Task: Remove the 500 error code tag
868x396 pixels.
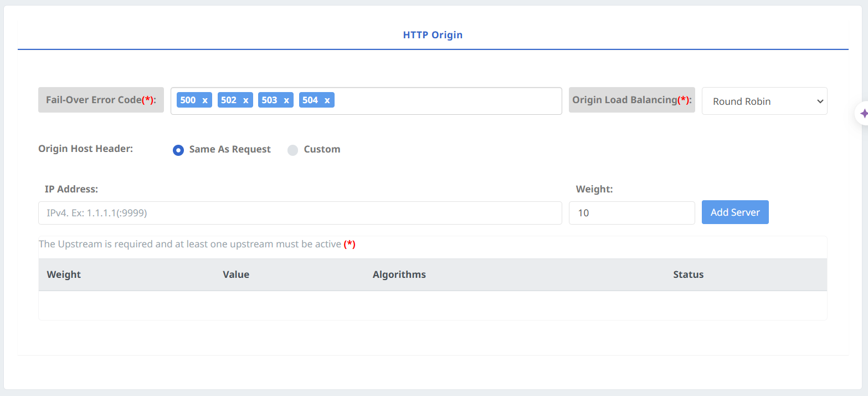Action: tap(205, 100)
